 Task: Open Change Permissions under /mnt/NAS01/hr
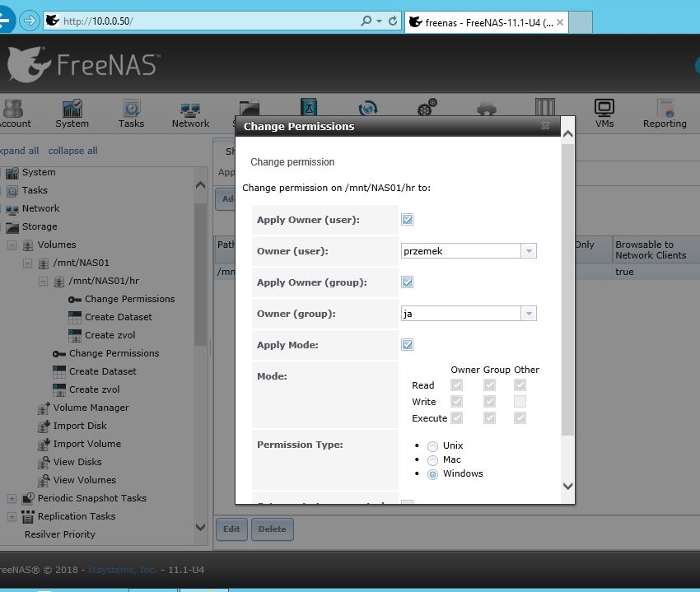[129, 299]
